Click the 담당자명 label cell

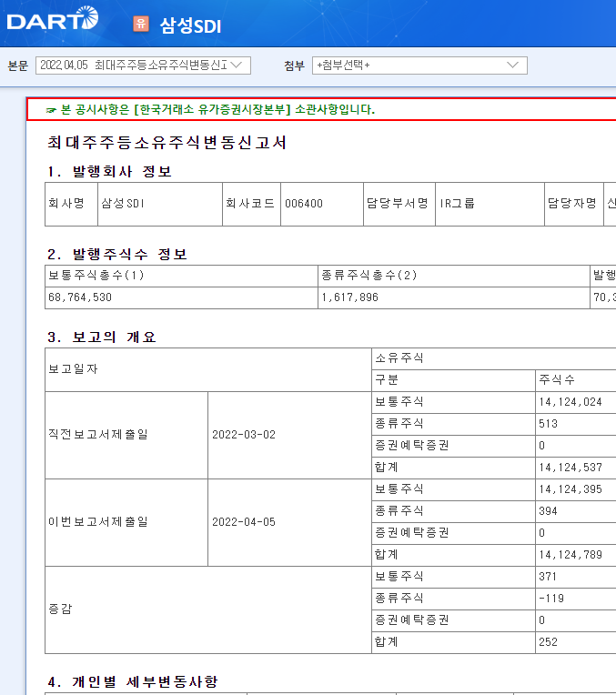(574, 204)
